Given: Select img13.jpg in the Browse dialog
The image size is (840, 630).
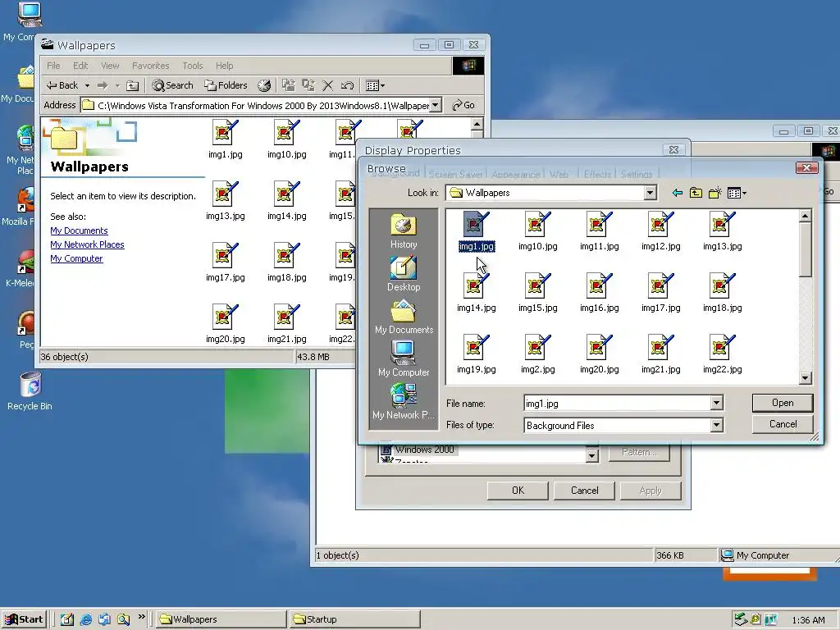Looking at the screenshot, I should [x=722, y=232].
